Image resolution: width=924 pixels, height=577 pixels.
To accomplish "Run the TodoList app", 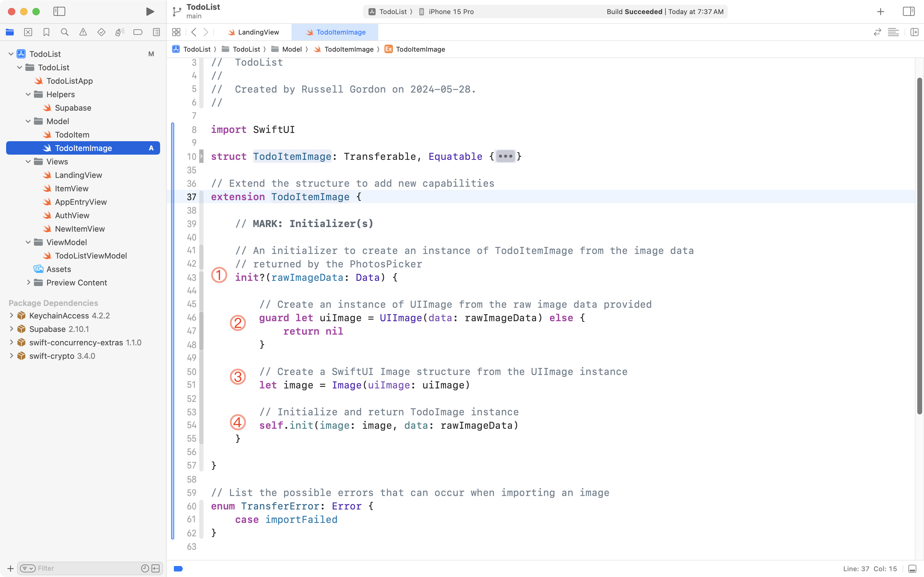I will (x=150, y=11).
